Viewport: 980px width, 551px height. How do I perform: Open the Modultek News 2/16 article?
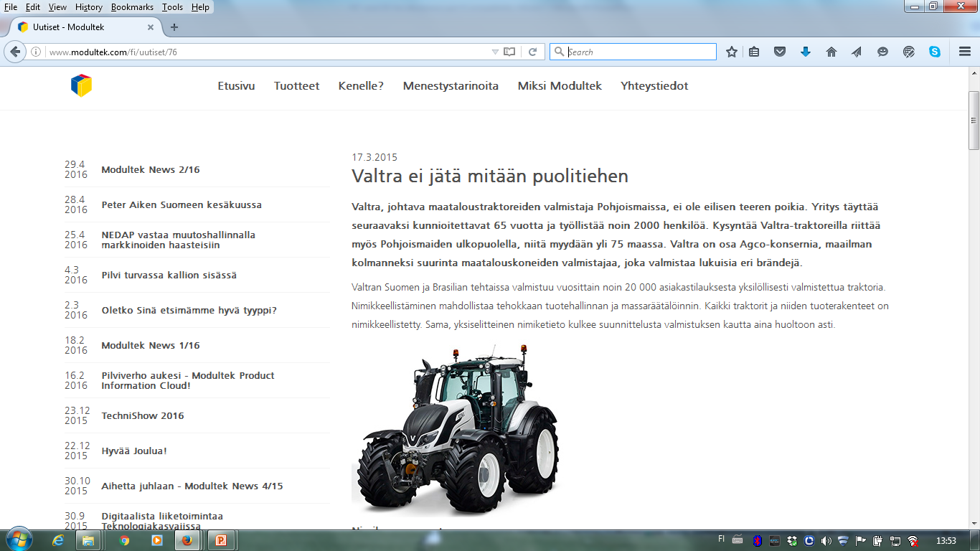[x=151, y=170]
